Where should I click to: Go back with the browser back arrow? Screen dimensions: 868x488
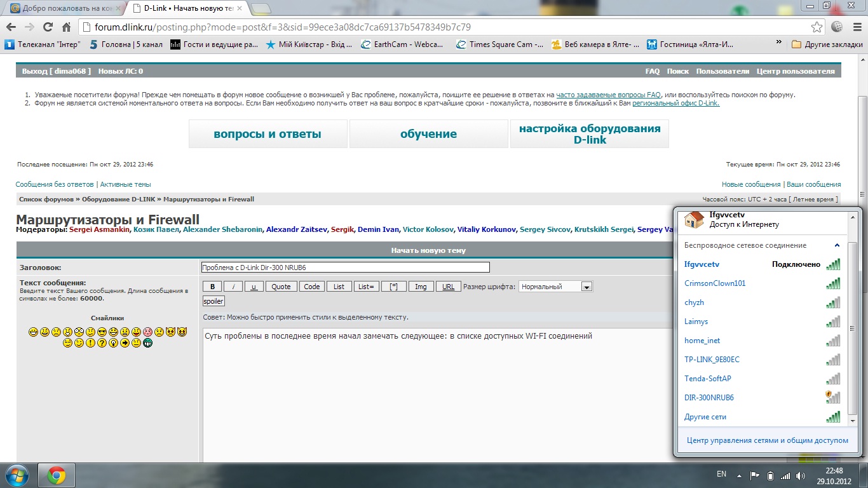click(x=11, y=27)
